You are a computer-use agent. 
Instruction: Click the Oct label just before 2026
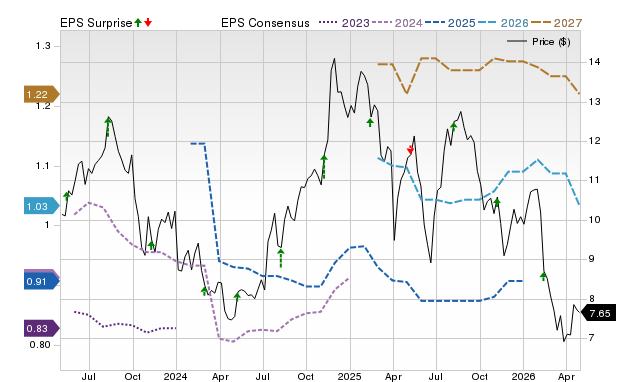click(x=479, y=376)
